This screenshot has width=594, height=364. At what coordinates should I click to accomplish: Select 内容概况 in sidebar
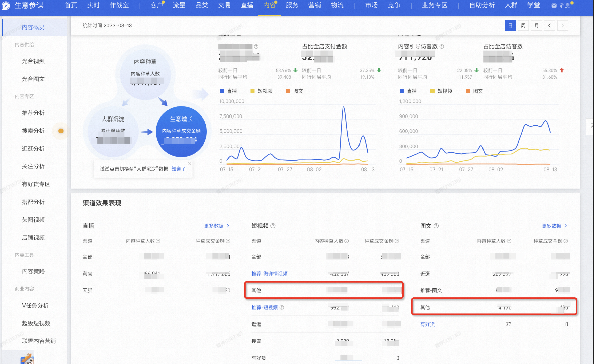click(34, 27)
